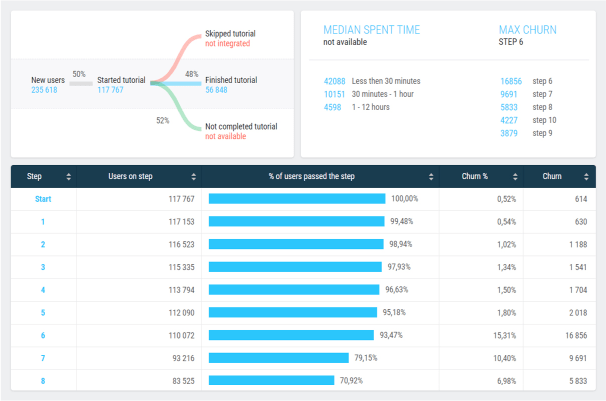Open step 3 from the table
Screen dimensions: 606x401
(x=42, y=267)
